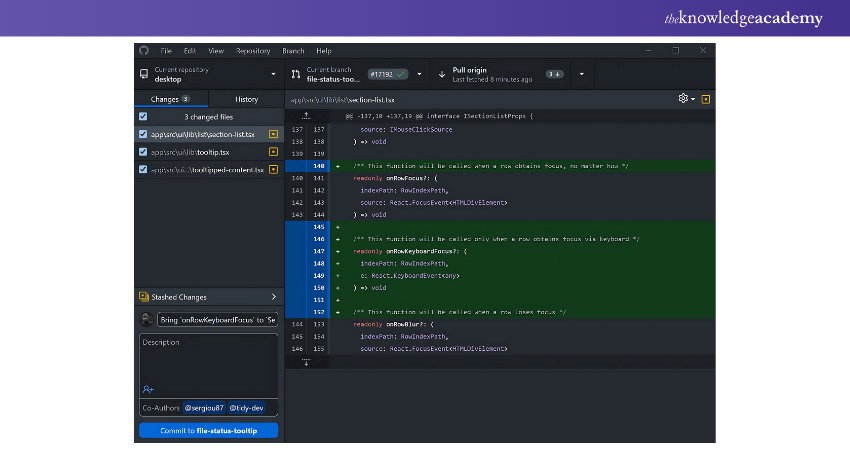Toggle the '3 changed files' select-all checkbox
Image resolution: width=850 pixels, height=450 pixels.
[x=143, y=117]
